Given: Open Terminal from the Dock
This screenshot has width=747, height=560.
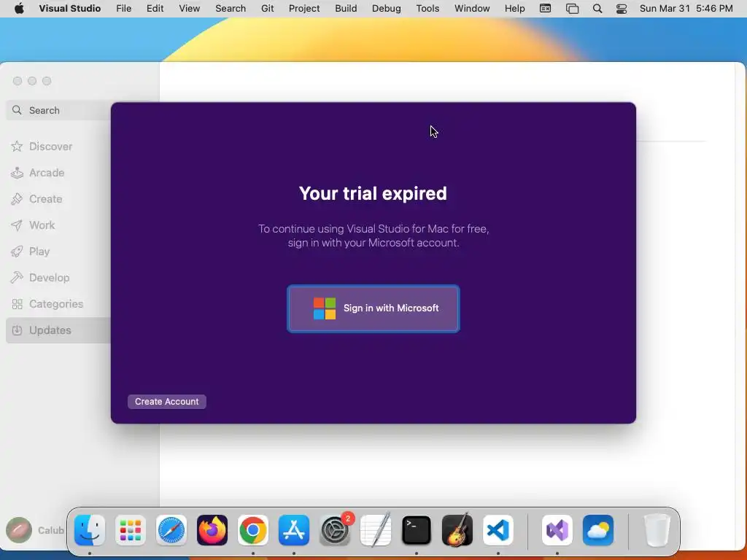Looking at the screenshot, I should point(417,530).
